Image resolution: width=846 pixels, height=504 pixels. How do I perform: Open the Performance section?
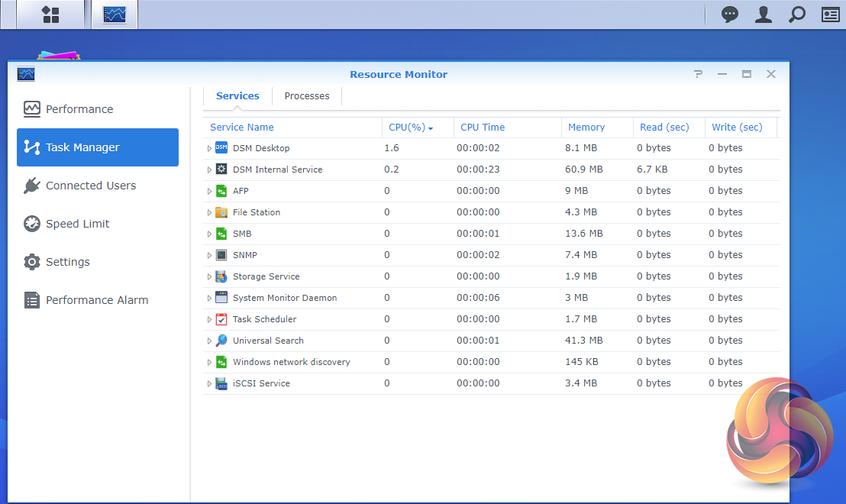click(x=79, y=109)
